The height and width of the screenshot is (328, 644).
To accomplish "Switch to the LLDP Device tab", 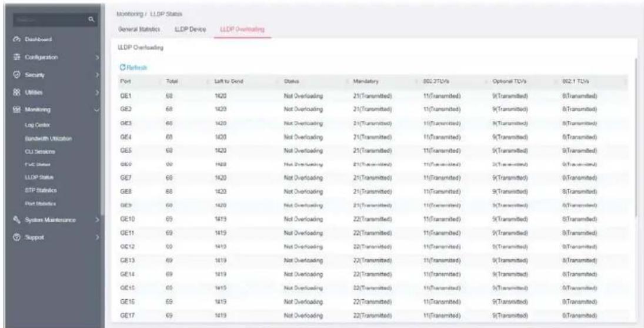I will point(190,29).
